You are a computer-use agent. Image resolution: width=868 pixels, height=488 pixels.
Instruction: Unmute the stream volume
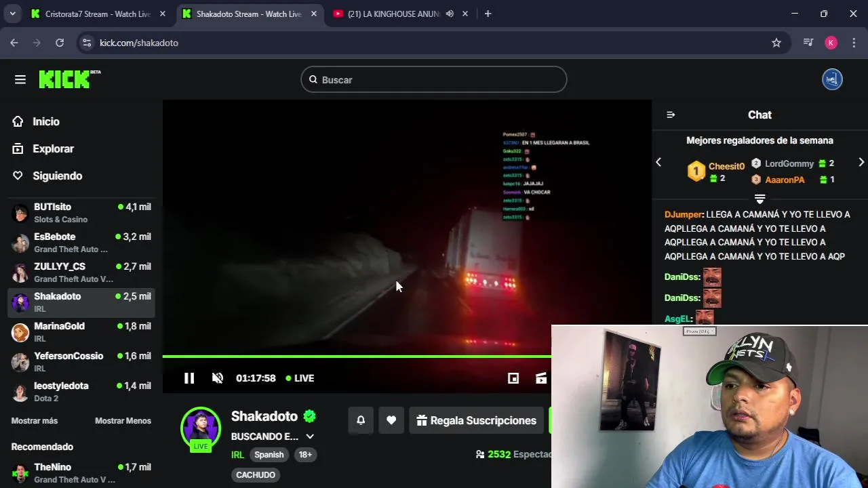coord(218,378)
